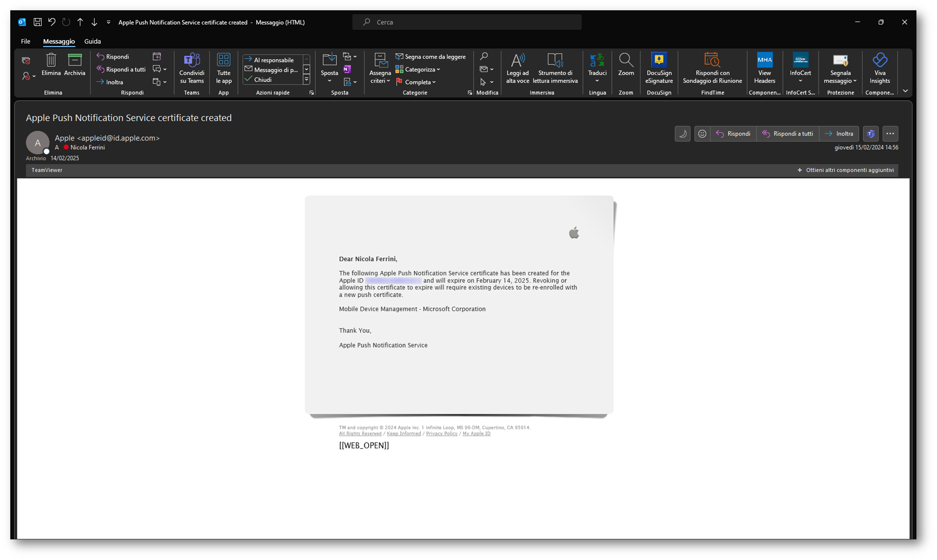Click Rispondi in message header
This screenshot has height=560, width=937.
coord(733,134)
